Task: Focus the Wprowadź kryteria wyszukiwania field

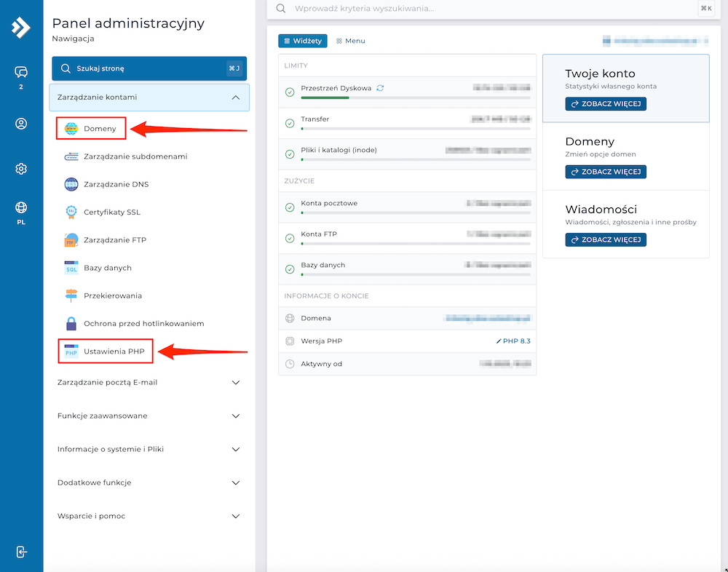Action: click(494, 8)
